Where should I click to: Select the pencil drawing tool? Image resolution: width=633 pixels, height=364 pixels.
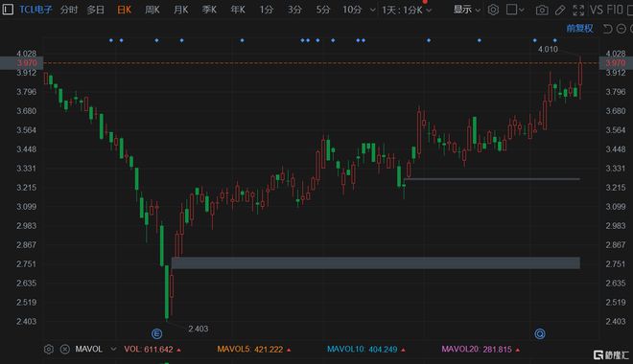(x=560, y=11)
